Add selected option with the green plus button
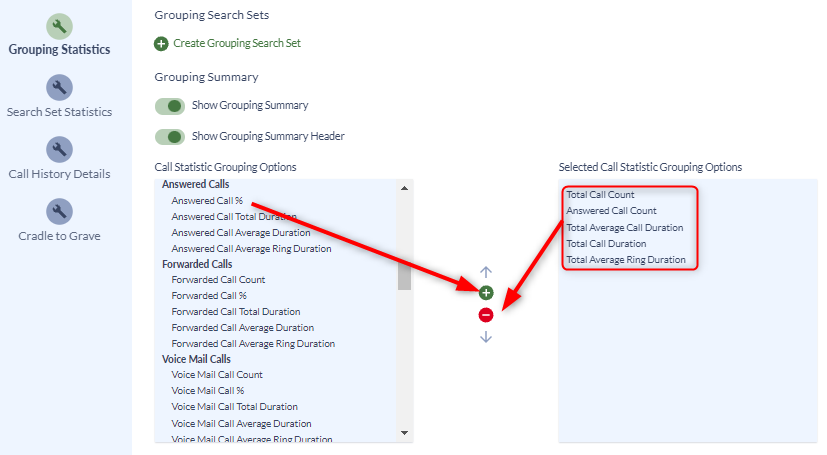 coord(486,293)
